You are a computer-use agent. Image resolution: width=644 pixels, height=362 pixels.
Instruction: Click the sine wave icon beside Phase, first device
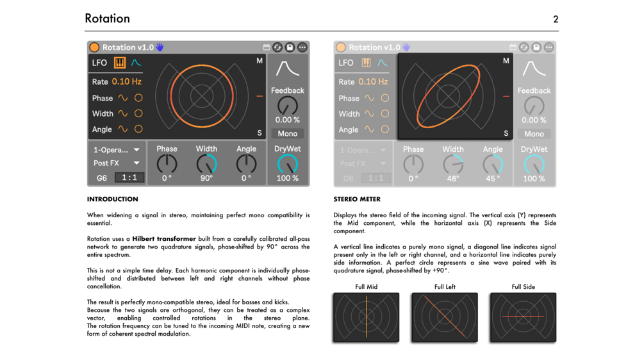(123, 97)
